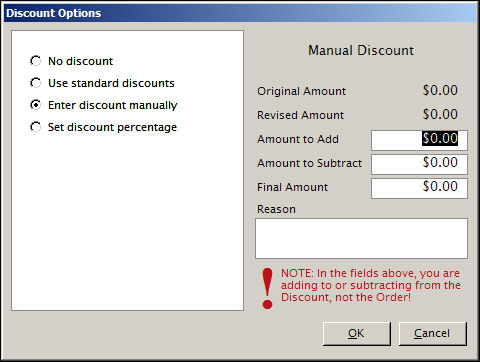Click the Original Amount $0.00 value
Screen dimensions: 480x362
click(440, 90)
